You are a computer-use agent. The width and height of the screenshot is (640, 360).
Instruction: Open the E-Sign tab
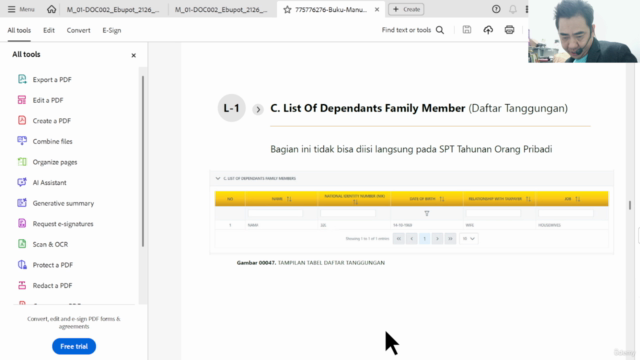tap(112, 30)
